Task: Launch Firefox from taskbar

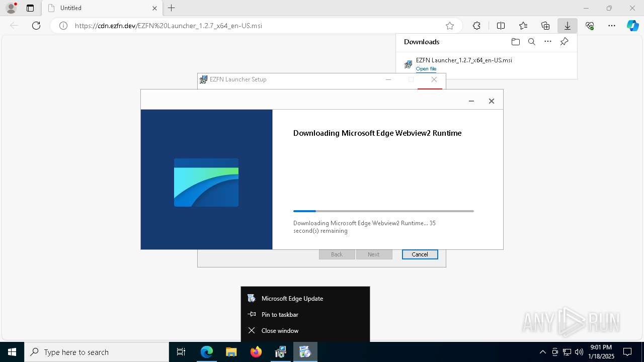Action: click(256, 352)
